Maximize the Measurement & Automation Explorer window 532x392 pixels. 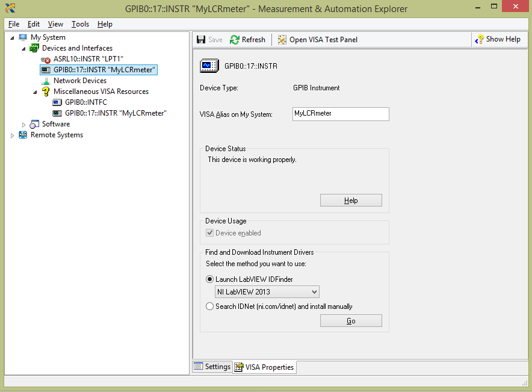494,7
